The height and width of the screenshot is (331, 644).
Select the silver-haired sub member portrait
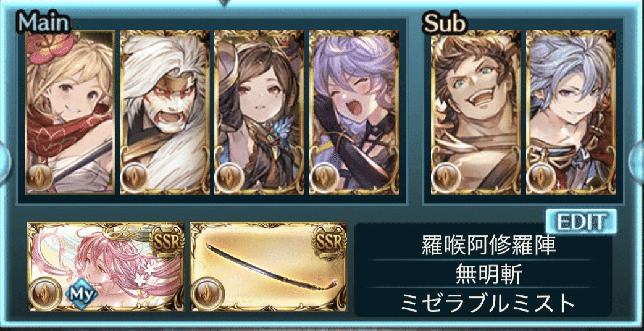571,112
